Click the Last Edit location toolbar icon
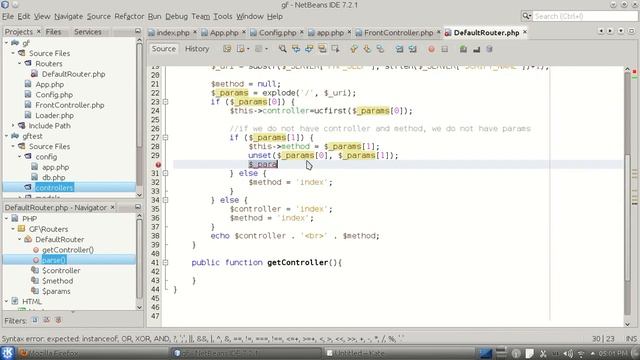This screenshot has height=360, width=640. click(227, 49)
